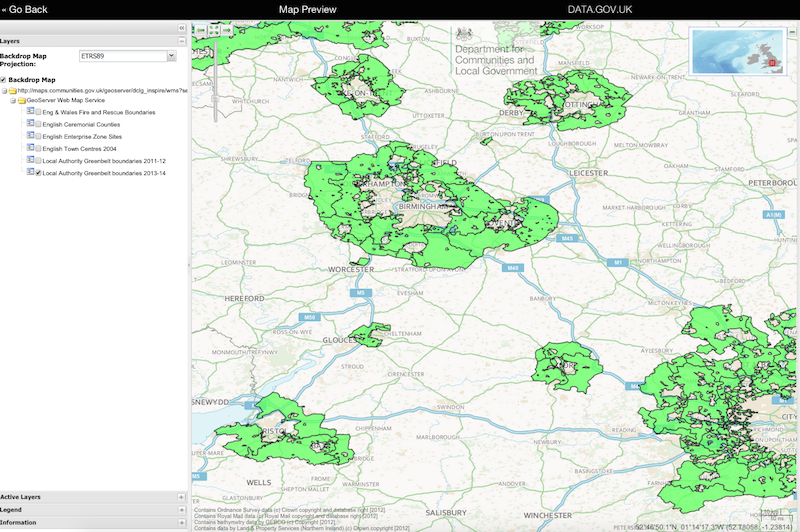Collapse the Layers panel with minus button
The image size is (800, 532).
182,41
